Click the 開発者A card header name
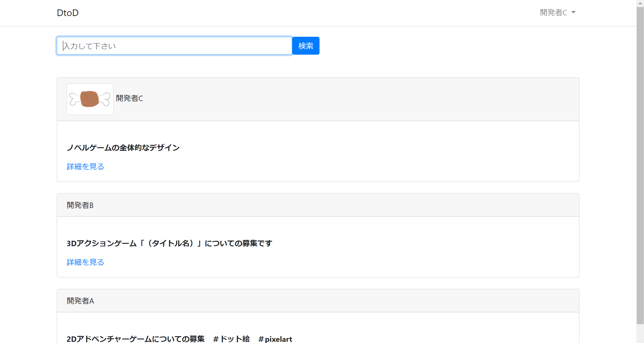The width and height of the screenshot is (644, 343). coord(80,301)
